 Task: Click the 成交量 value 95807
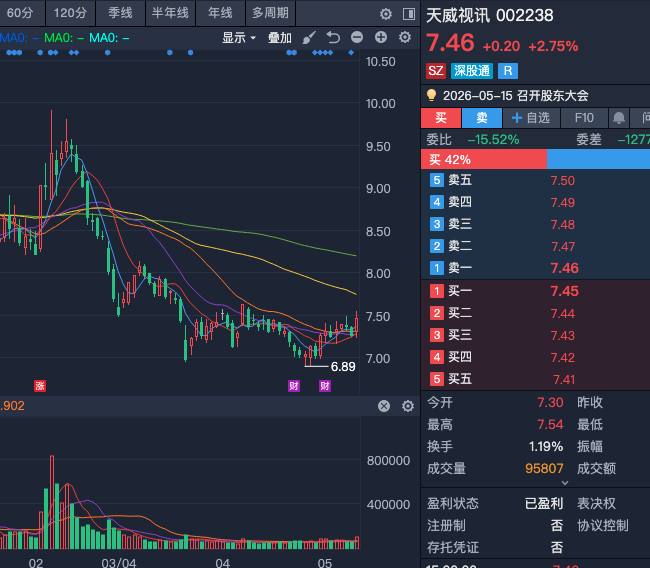tap(544, 468)
